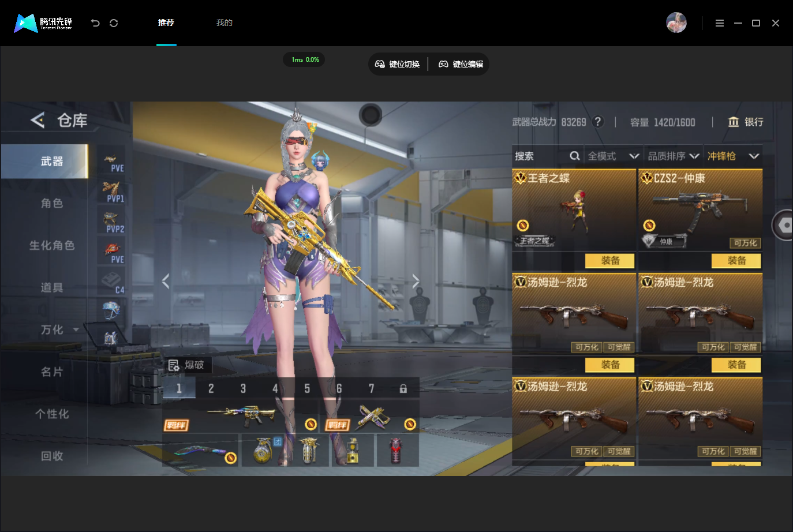Open the 全模式 mode filter dropdown

point(614,156)
